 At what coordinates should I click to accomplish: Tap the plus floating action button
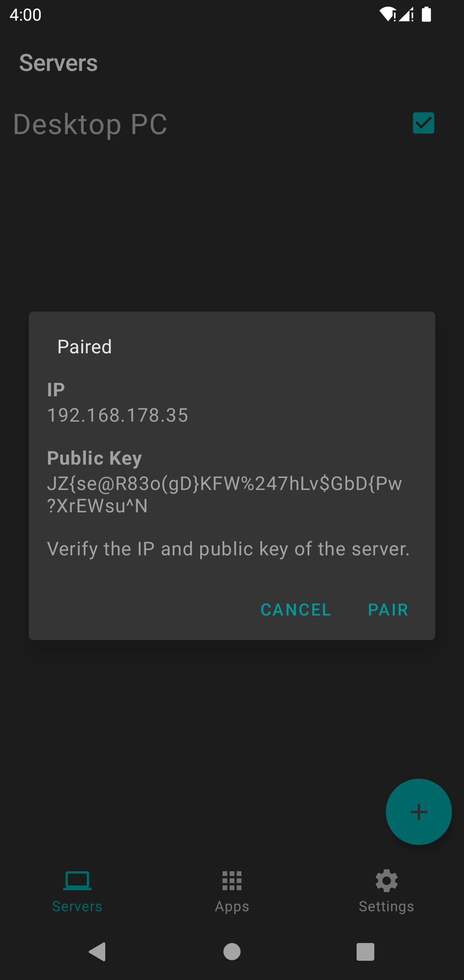[x=418, y=812]
